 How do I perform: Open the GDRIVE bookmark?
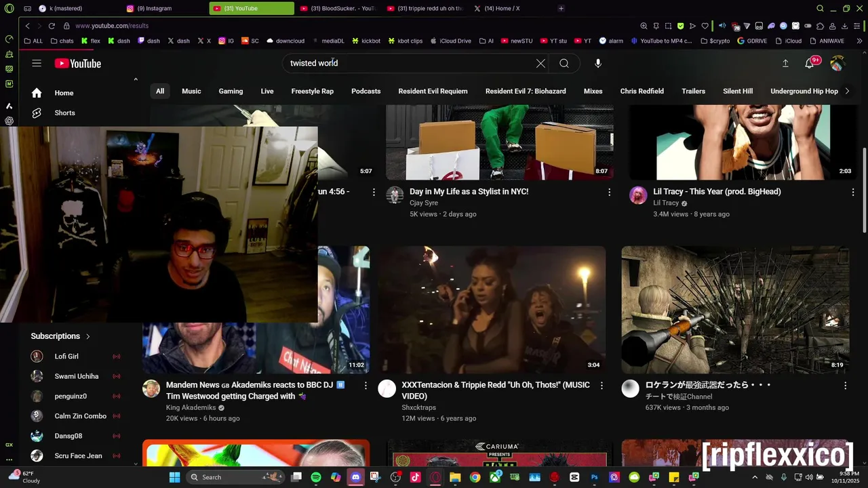[x=753, y=41]
